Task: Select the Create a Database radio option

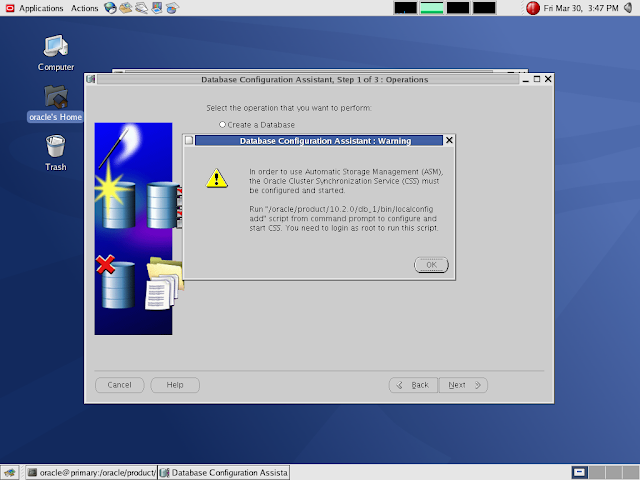Action: coord(222,124)
